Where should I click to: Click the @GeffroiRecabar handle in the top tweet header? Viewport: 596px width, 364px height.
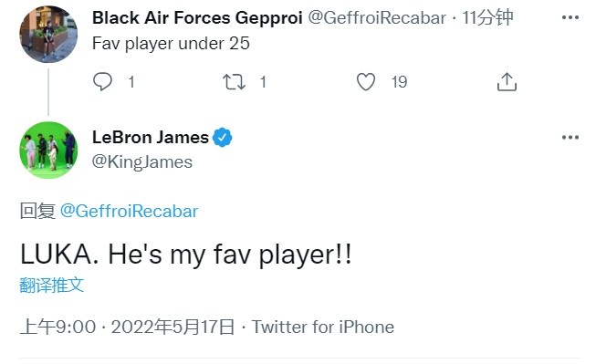377,18
